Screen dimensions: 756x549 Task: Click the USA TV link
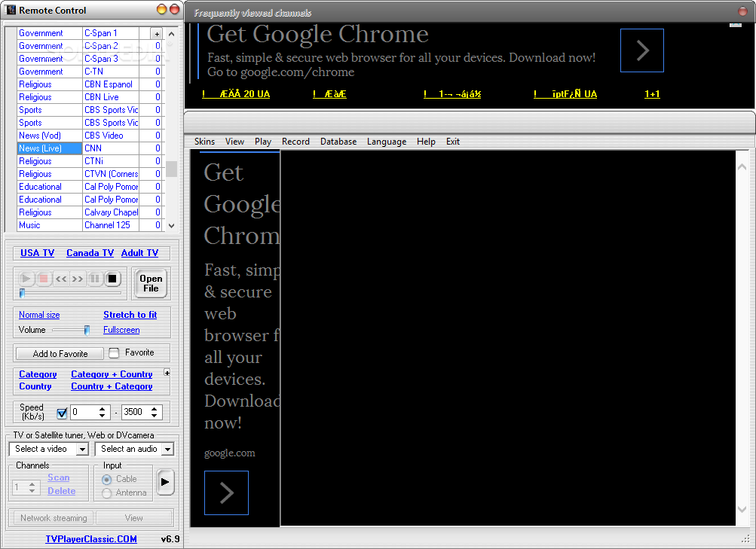(x=37, y=253)
